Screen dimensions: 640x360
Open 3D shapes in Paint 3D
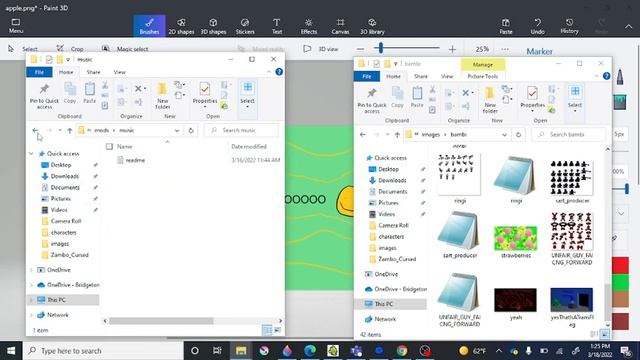click(213, 26)
